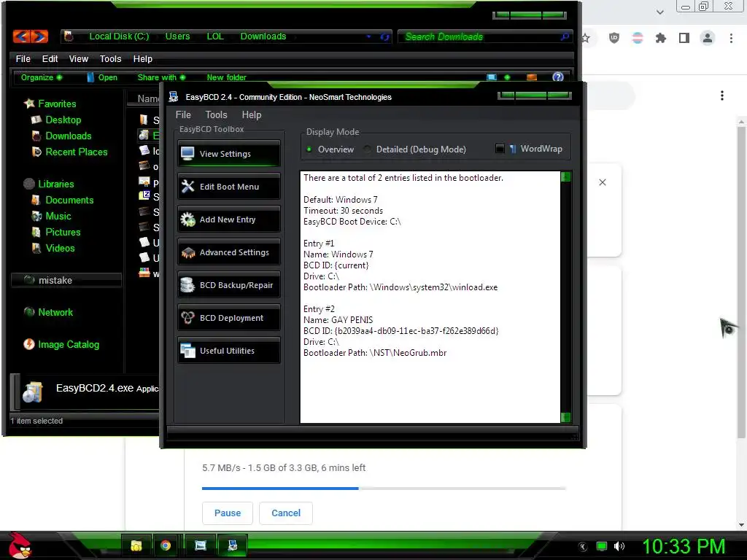Select mistake in navigation pane
Screen dimensions: 747x560
click(x=66, y=280)
